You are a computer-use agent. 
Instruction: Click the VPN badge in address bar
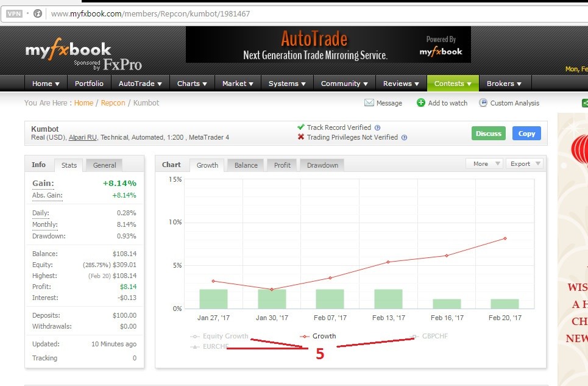(x=14, y=13)
